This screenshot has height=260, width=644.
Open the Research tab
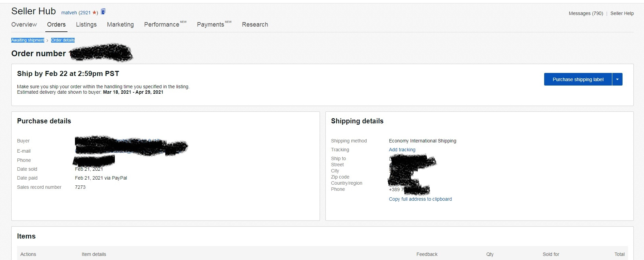click(255, 25)
